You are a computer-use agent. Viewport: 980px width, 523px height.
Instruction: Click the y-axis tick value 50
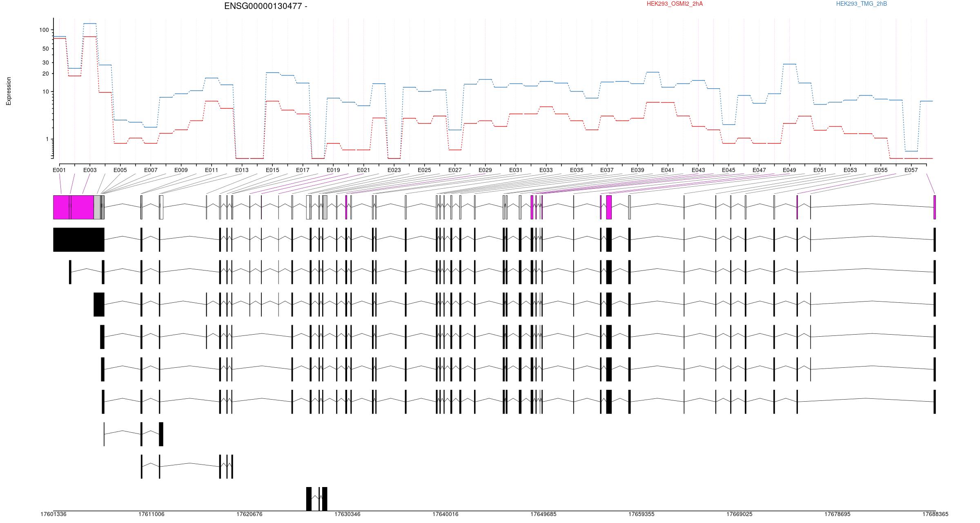[45, 49]
